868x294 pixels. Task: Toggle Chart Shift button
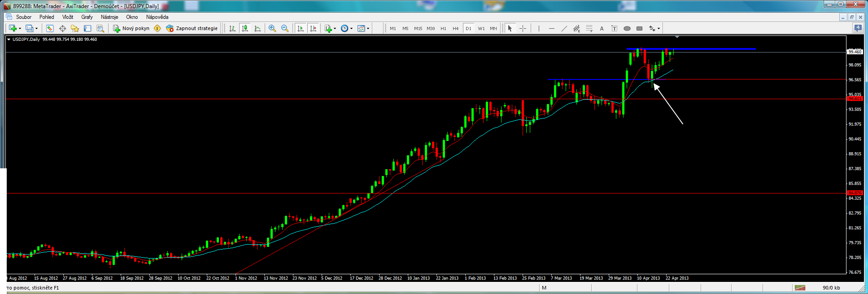313,28
